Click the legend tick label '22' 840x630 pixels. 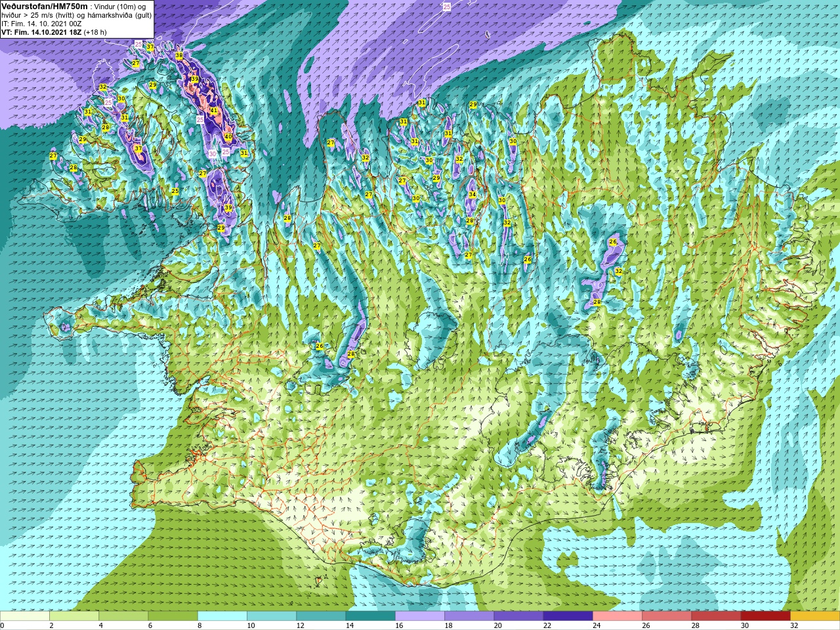[547, 625]
